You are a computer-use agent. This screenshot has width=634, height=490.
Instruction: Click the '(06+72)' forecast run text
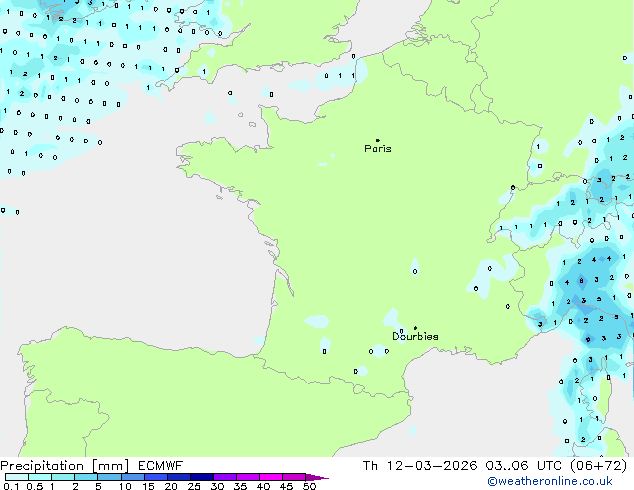598,466
